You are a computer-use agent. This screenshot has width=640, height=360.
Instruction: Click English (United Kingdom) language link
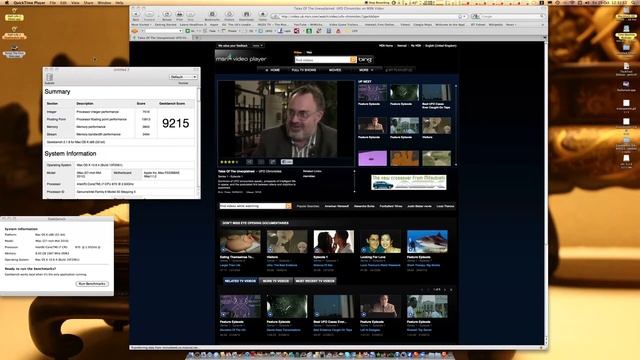[441, 46]
